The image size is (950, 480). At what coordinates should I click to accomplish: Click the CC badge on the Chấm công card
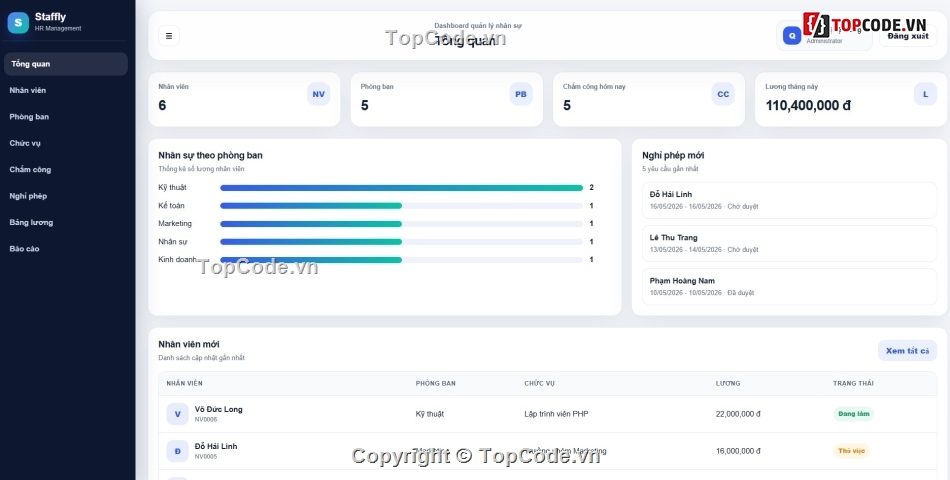pyautogui.click(x=723, y=94)
